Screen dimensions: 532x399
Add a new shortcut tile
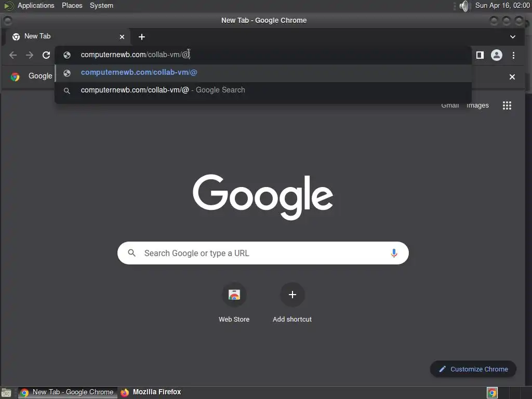pyautogui.click(x=292, y=302)
